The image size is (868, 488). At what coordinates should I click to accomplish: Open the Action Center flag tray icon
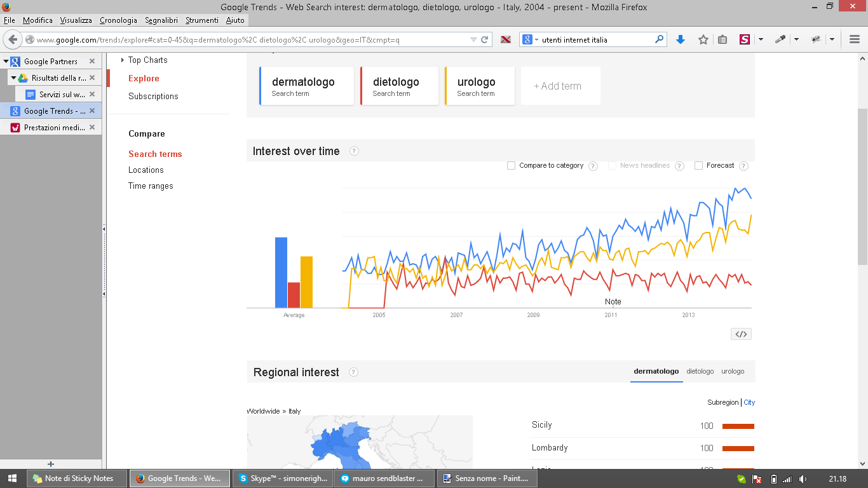pos(757,479)
